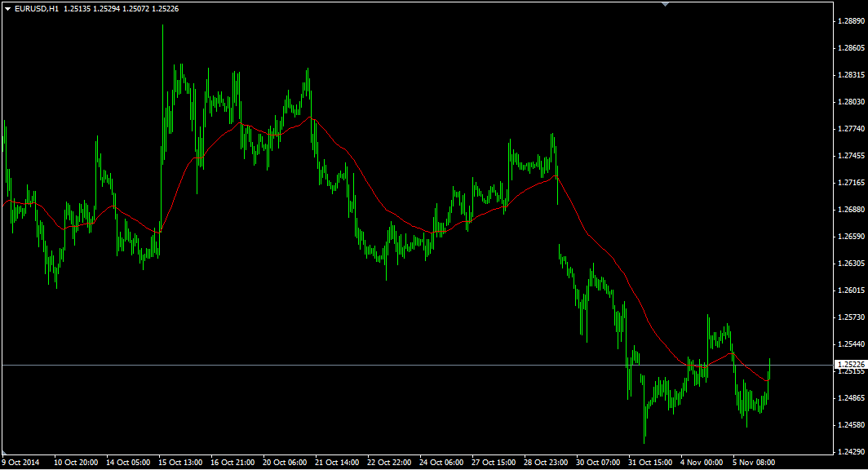Click the 21 Oct 14:00 time label
The height and width of the screenshot is (470, 868).
click(x=337, y=463)
